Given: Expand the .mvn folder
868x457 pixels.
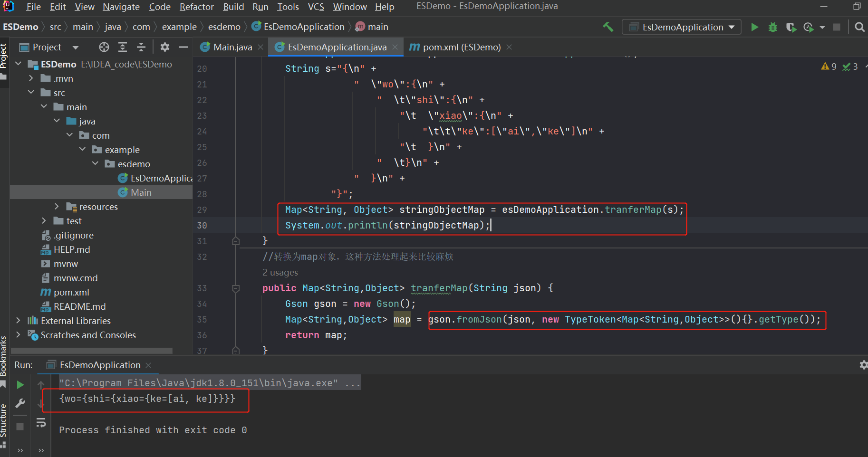Looking at the screenshot, I should click(x=31, y=78).
